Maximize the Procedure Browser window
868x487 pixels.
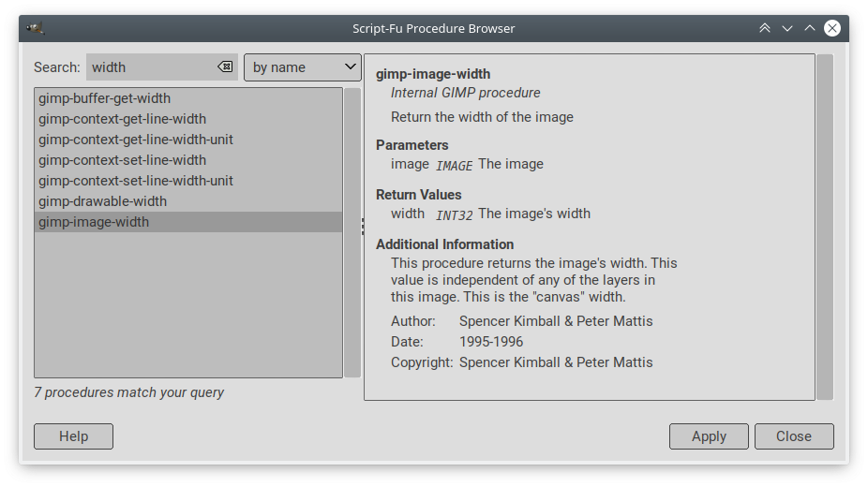tap(810, 28)
